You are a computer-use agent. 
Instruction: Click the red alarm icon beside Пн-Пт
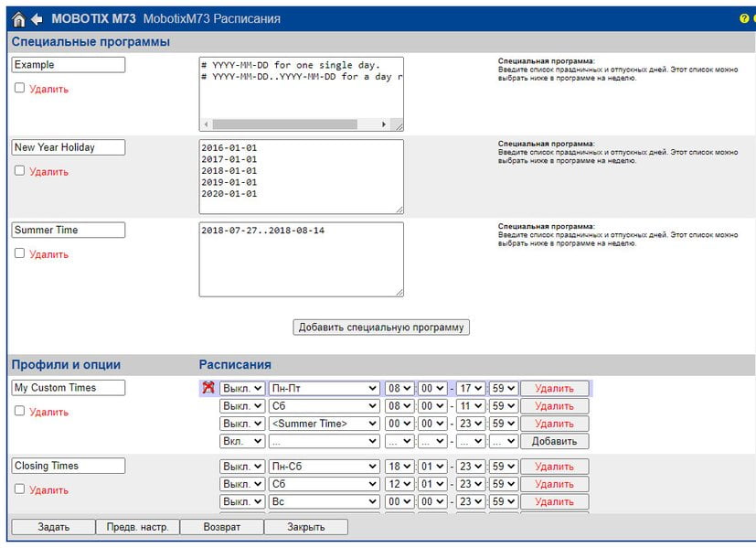[208, 387]
